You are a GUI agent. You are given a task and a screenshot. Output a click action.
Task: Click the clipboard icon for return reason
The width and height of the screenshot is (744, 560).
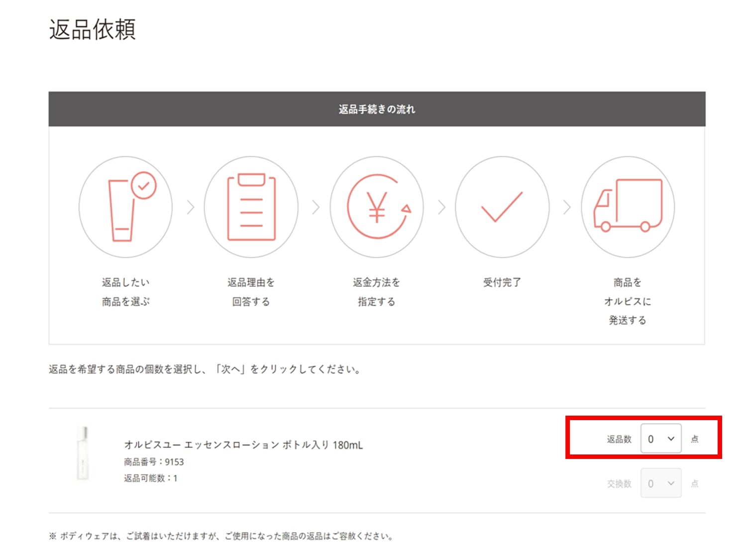251,207
